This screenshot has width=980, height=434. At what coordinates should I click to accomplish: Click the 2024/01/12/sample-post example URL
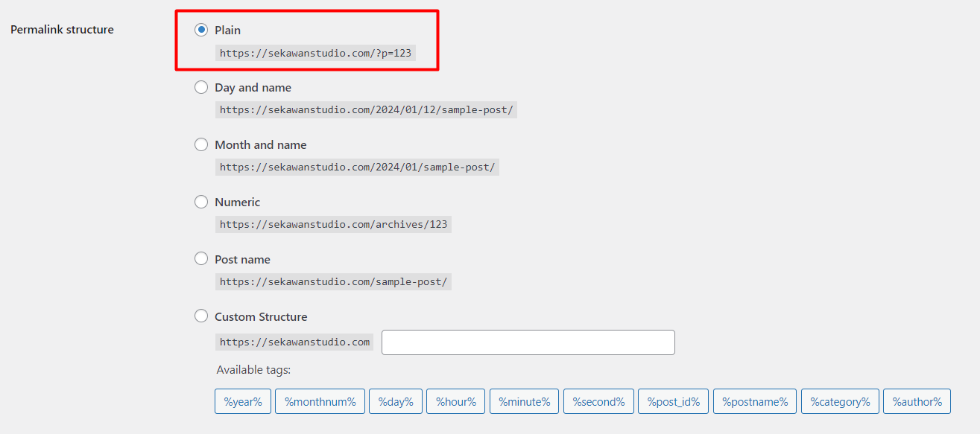point(367,110)
